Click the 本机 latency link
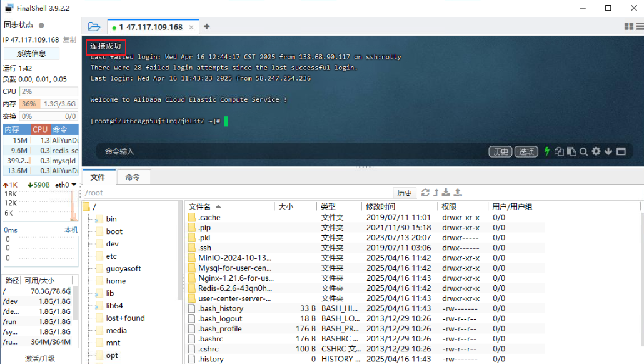The image size is (644, 364). pos(71,230)
